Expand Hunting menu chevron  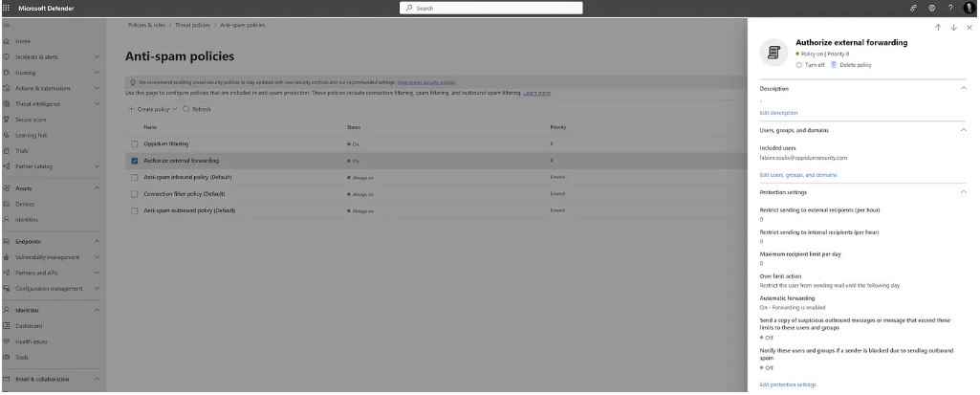pyautogui.click(x=97, y=73)
